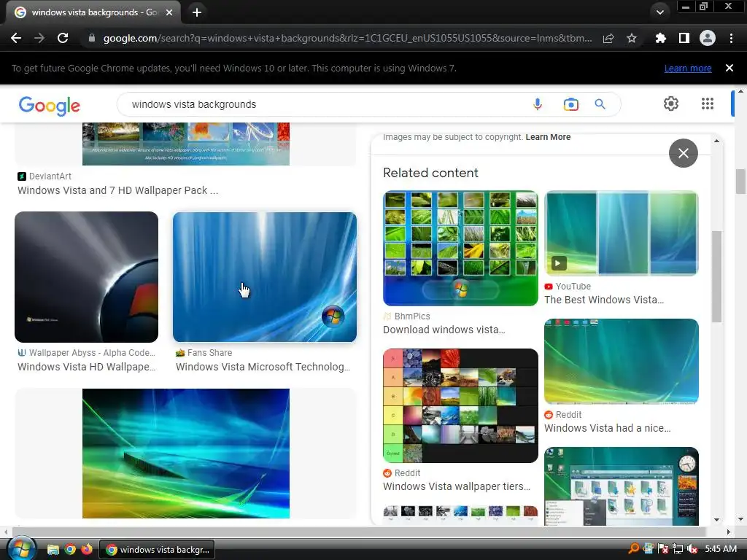747x560 pixels.
Task: Click into the Google search box
Action: 324,104
